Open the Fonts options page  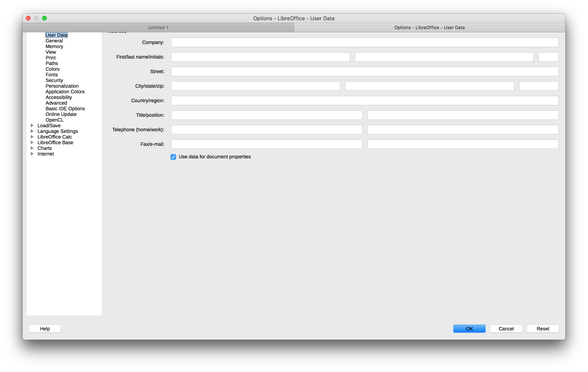[x=51, y=75]
